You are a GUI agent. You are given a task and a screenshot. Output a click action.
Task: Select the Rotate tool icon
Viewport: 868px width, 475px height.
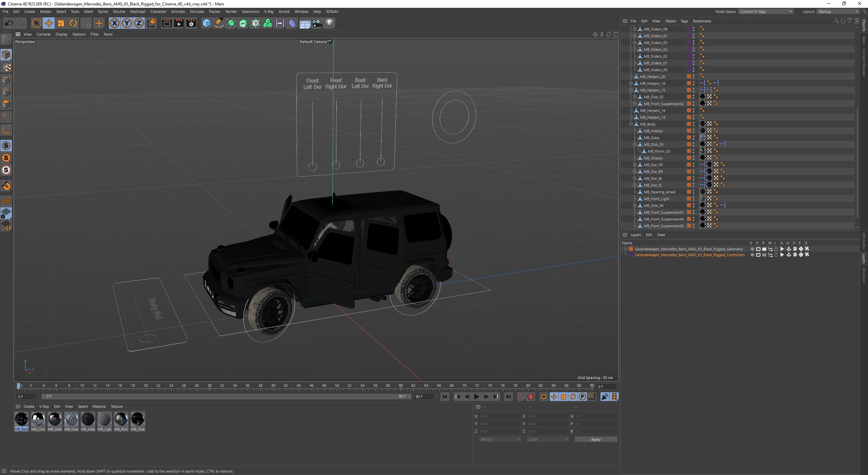click(74, 23)
